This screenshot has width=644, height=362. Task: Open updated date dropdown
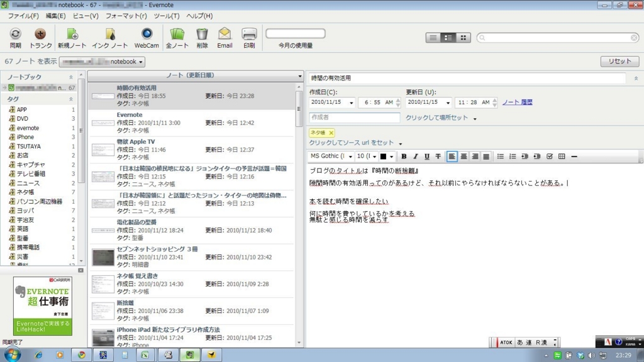pyautogui.click(x=448, y=102)
